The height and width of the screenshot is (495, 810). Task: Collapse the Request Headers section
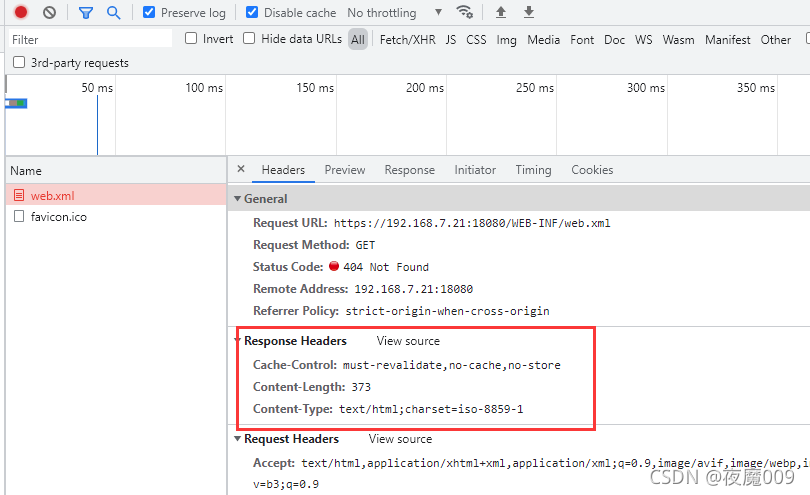coord(238,438)
